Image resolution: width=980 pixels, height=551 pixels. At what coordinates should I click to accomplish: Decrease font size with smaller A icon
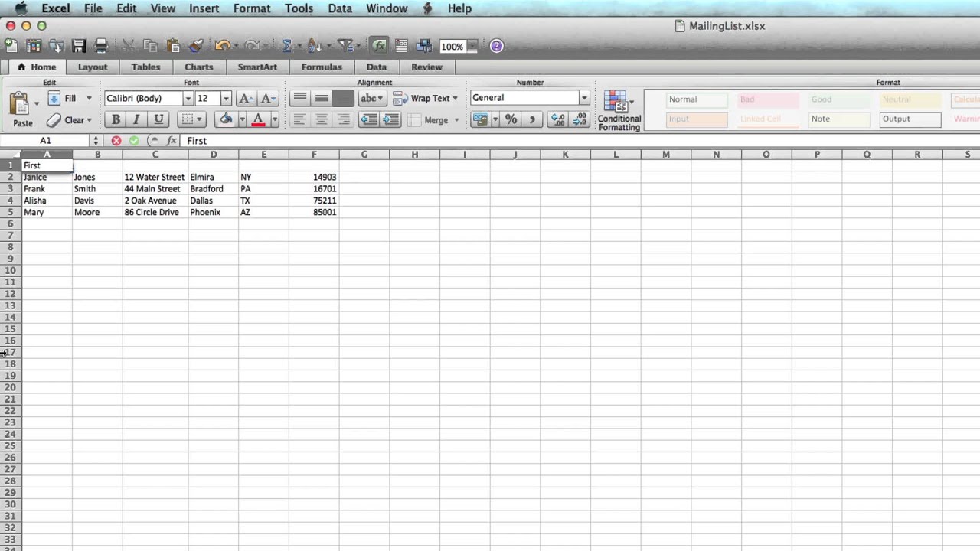click(268, 98)
